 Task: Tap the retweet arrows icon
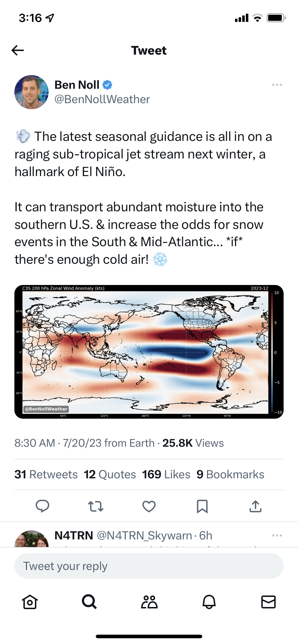[x=96, y=506]
